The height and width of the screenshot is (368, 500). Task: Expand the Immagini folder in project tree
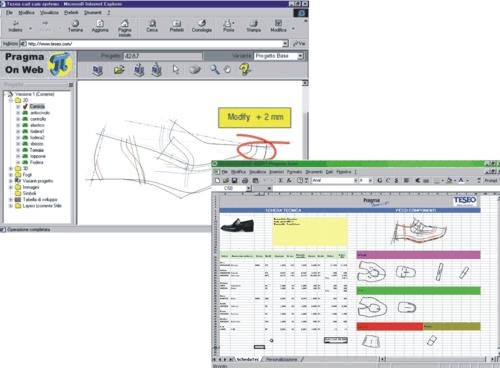pyautogui.click(x=11, y=187)
